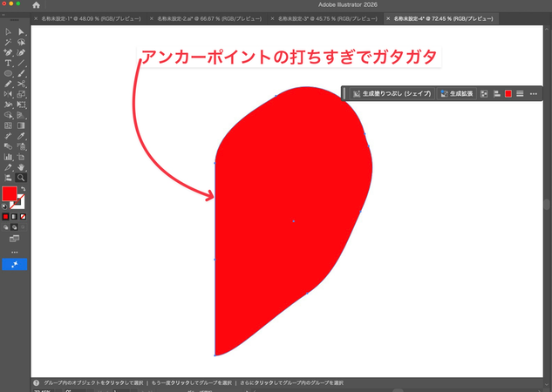The image size is (552, 392).
Task: Select the Eyedropper tool
Action: (x=21, y=136)
